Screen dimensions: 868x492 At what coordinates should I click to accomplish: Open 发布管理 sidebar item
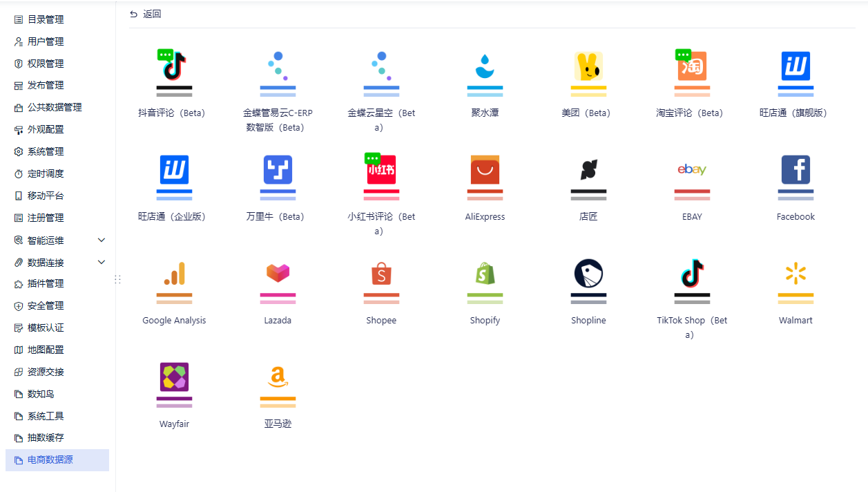[x=57, y=86]
